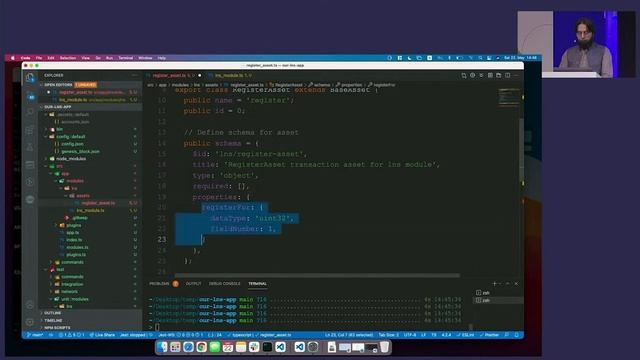Switch to the PROBLEMS panel tab

[159, 283]
